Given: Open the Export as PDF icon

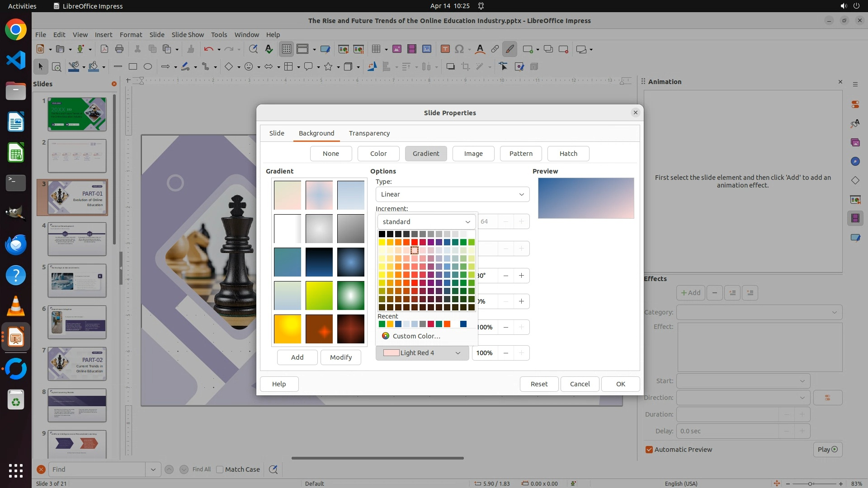Looking at the screenshot, I should (x=104, y=49).
